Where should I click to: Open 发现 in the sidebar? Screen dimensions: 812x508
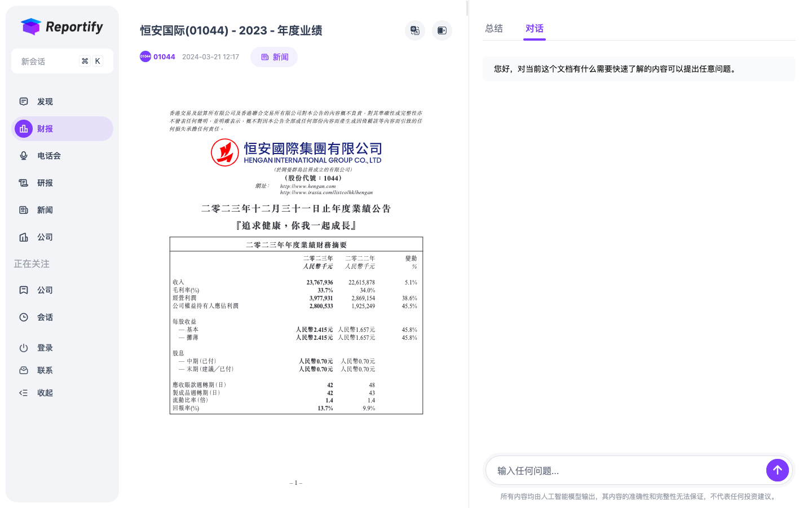62,102
